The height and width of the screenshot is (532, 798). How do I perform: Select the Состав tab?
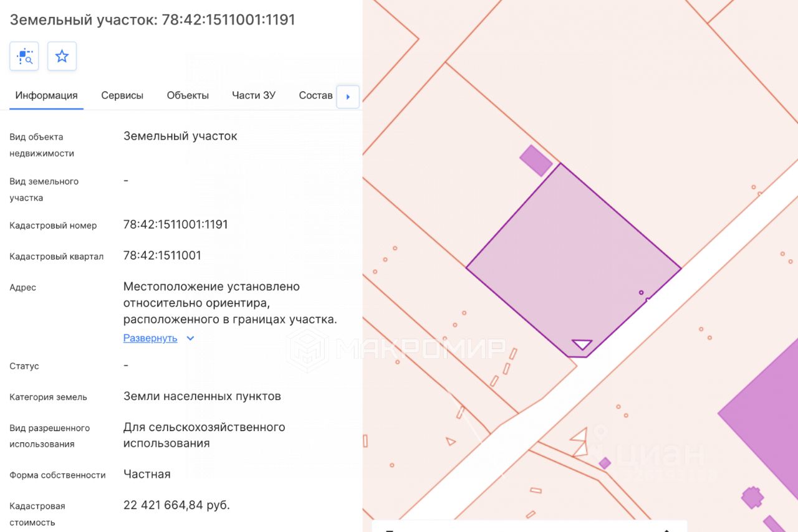pos(316,95)
